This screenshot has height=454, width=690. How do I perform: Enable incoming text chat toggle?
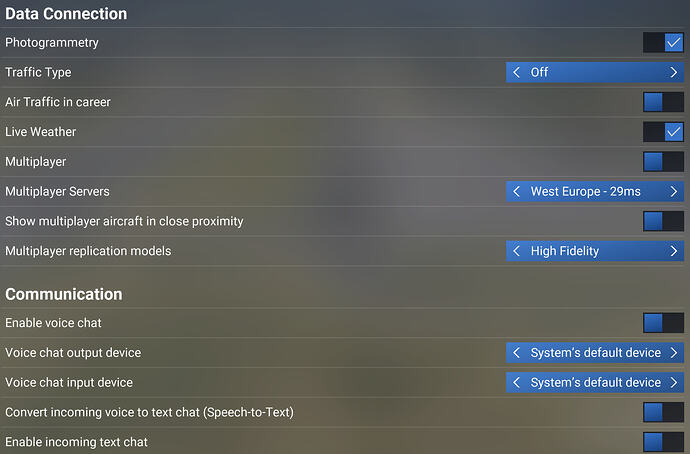click(x=663, y=442)
